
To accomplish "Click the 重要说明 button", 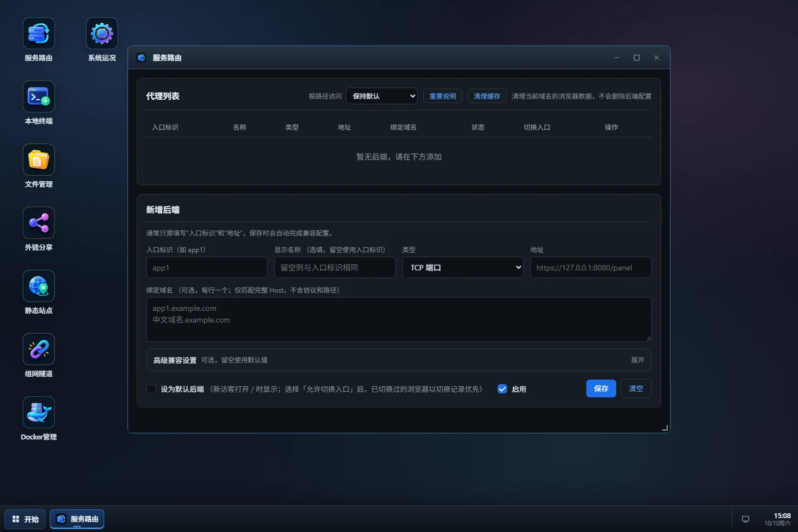I will tap(443, 96).
